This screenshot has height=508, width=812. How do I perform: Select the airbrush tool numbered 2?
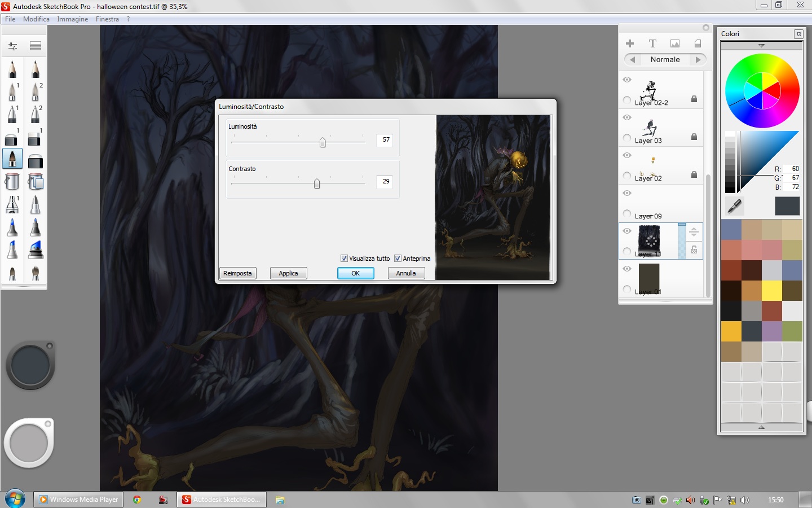click(36, 91)
